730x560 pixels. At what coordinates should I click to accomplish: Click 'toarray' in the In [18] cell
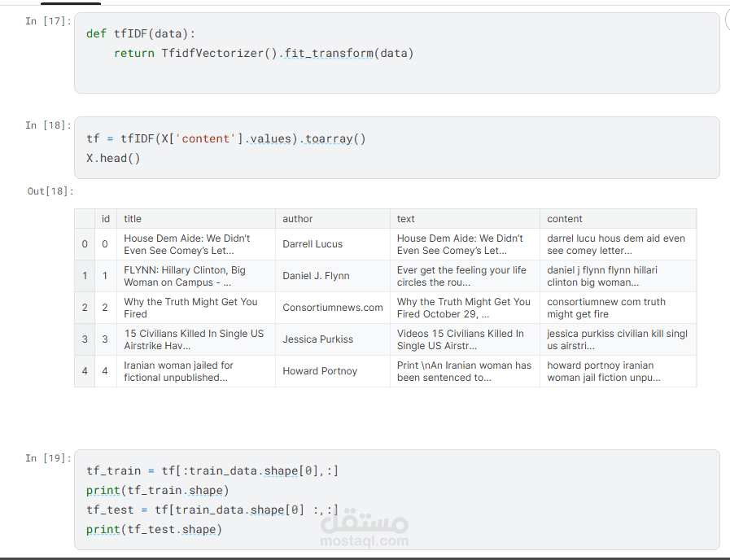click(x=329, y=138)
